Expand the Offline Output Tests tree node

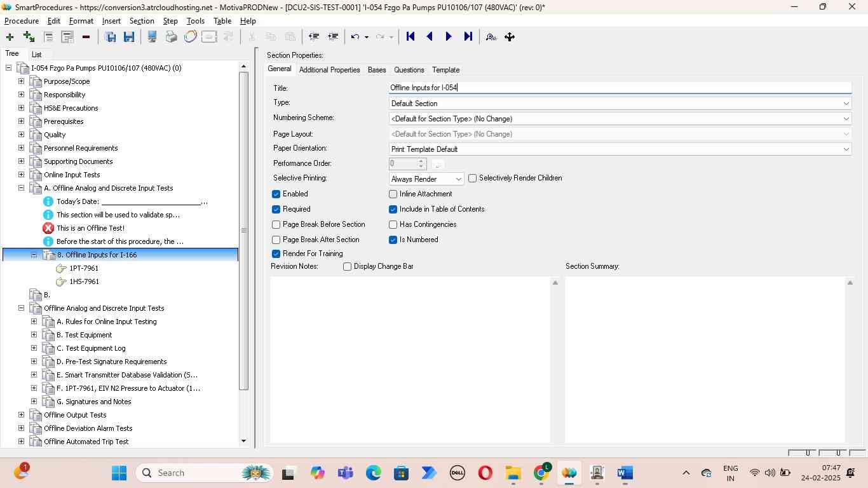click(21, 415)
